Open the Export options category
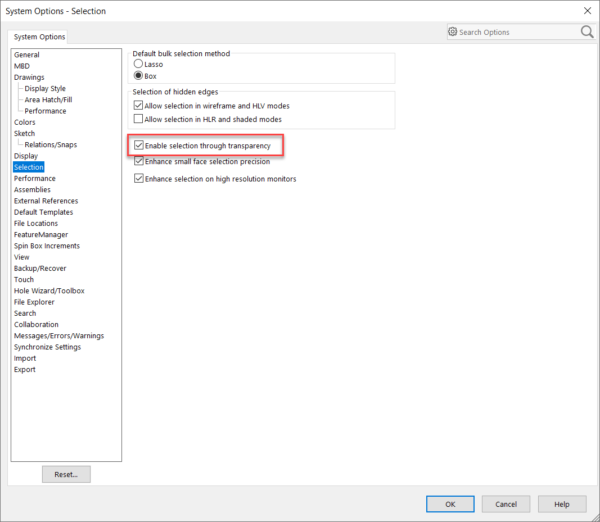This screenshot has width=600, height=522. (x=24, y=369)
